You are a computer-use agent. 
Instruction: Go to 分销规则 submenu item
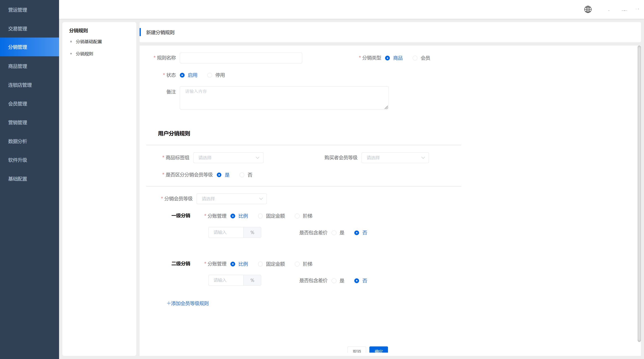coord(84,54)
